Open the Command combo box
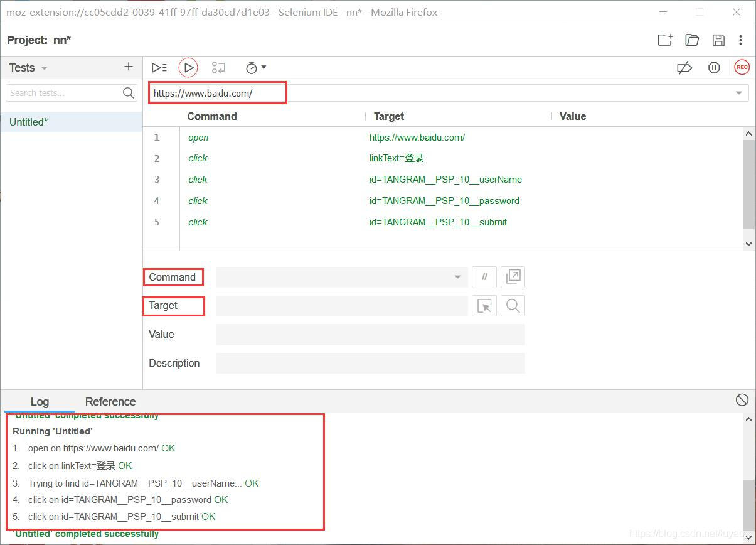Viewport: 756px width, 545px height. tap(342, 277)
